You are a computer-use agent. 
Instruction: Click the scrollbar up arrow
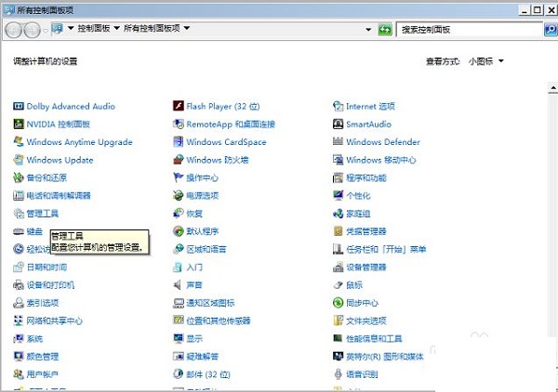click(x=552, y=87)
